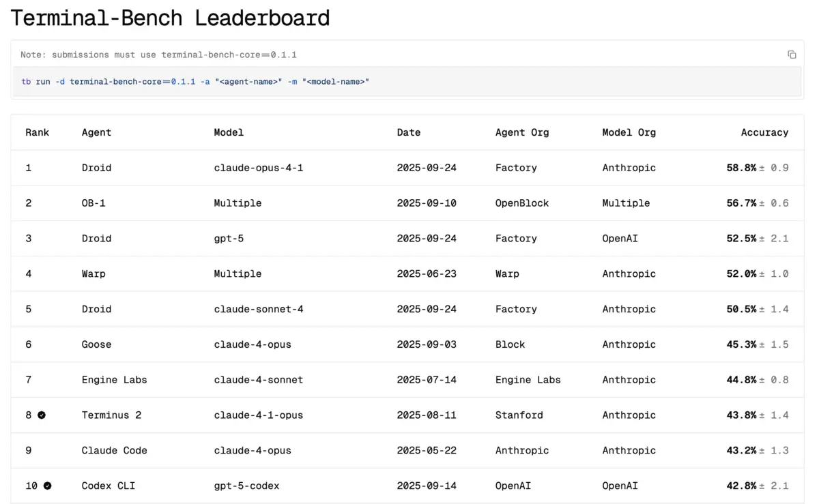Click the Date column header
This screenshot has width=819, height=504.
[409, 132]
